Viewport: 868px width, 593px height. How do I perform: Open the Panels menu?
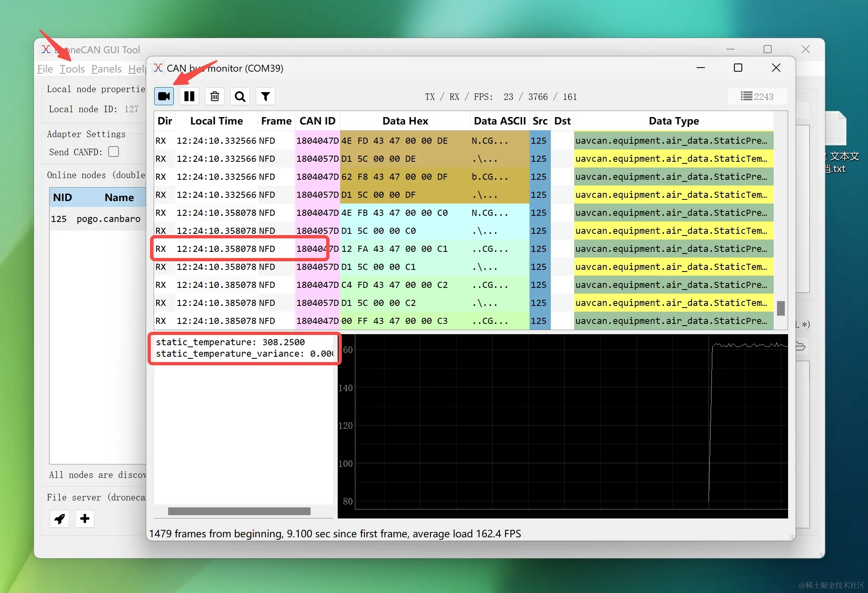[x=106, y=69]
